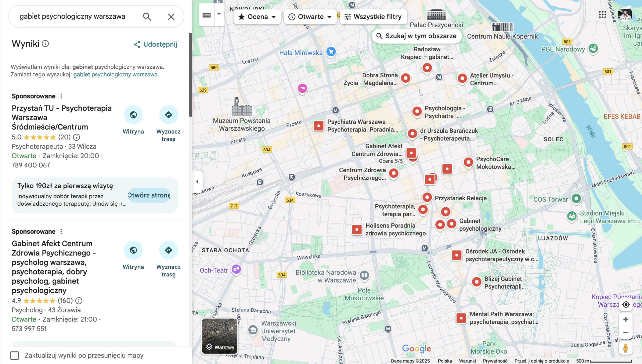The image size is (642, 364).
Task: Open Prywatność link in map footer
Action: tap(495, 361)
